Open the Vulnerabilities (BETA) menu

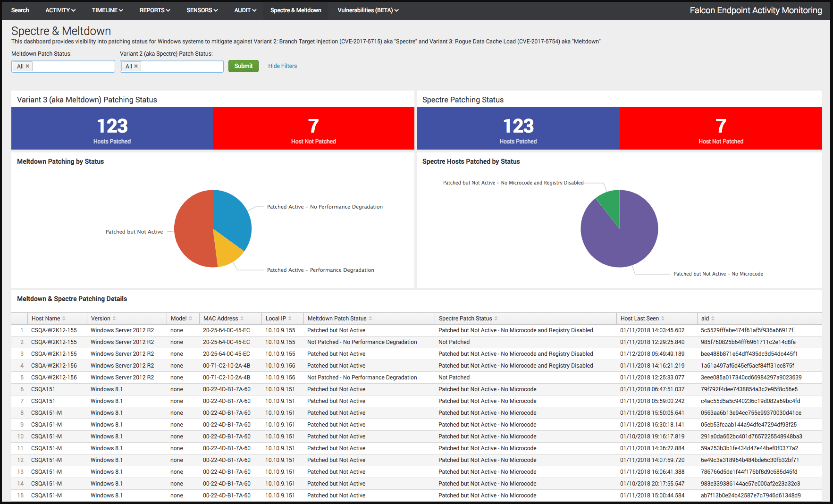[368, 10]
